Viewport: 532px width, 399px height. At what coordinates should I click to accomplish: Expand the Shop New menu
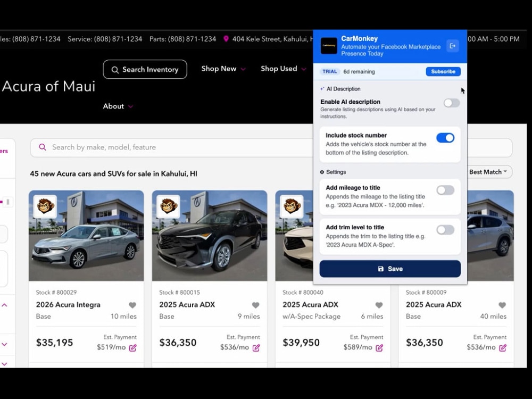[223, 69]
